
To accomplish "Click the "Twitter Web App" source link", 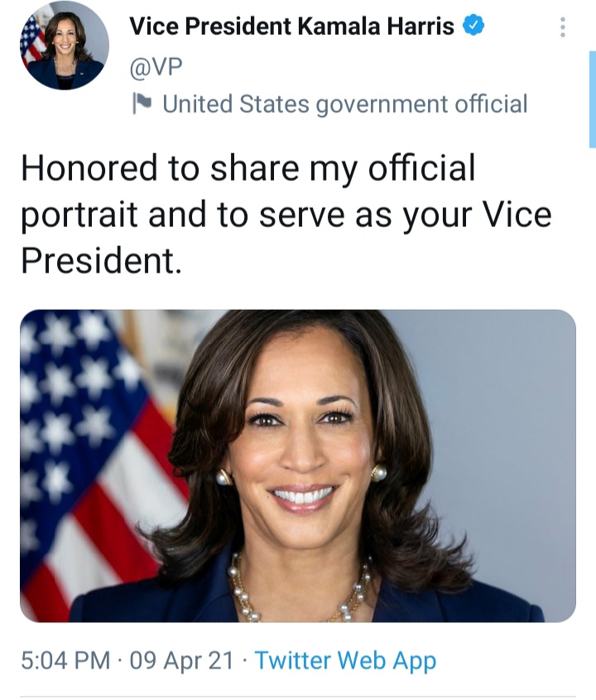I will click(345, 660).
